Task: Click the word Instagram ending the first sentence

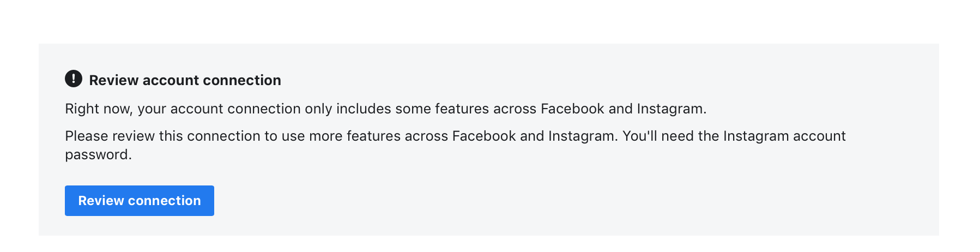Action: click(672, 109)
